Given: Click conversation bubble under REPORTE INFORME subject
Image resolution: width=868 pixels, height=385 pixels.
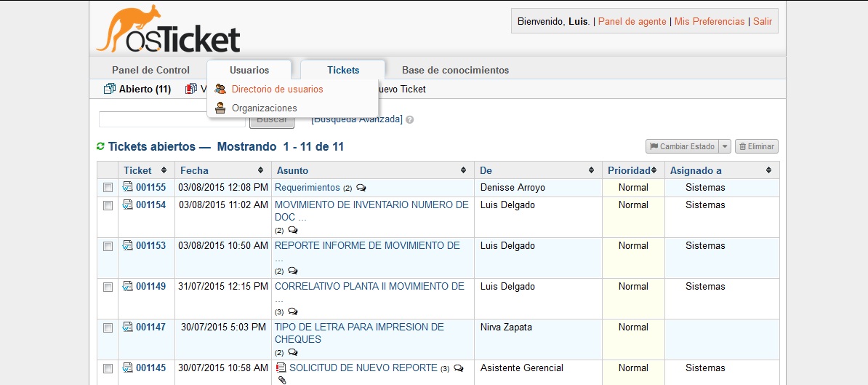Looking at the screenshot, I should click(x=293, y=271).
